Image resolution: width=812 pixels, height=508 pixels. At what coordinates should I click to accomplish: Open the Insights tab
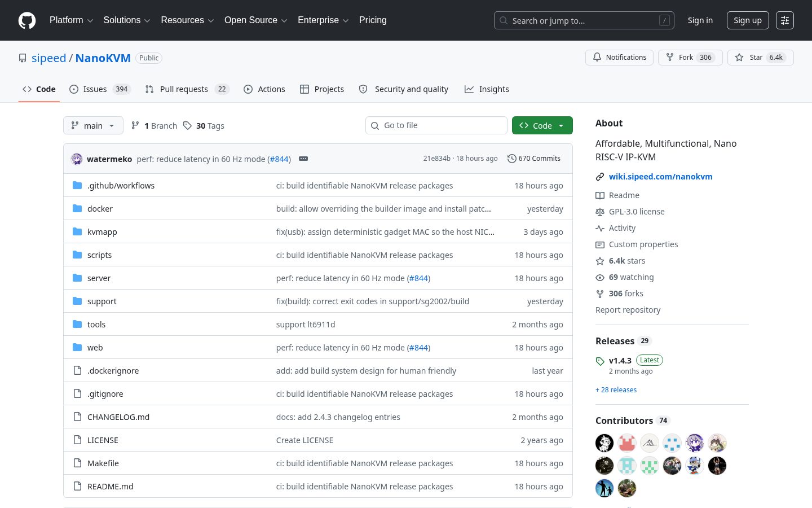487,89
